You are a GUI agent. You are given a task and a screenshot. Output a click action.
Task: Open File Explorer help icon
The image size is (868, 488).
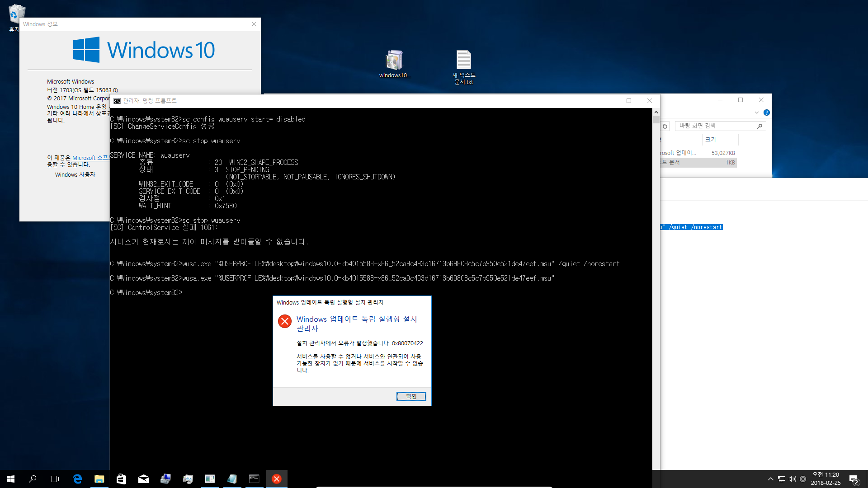[767, 113]
